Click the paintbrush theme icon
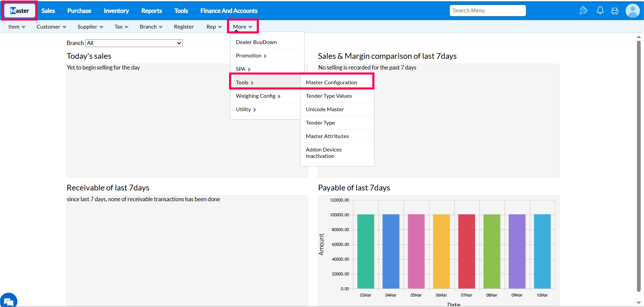The height and width of the screenshot is (307, 644). click(583, 10)
